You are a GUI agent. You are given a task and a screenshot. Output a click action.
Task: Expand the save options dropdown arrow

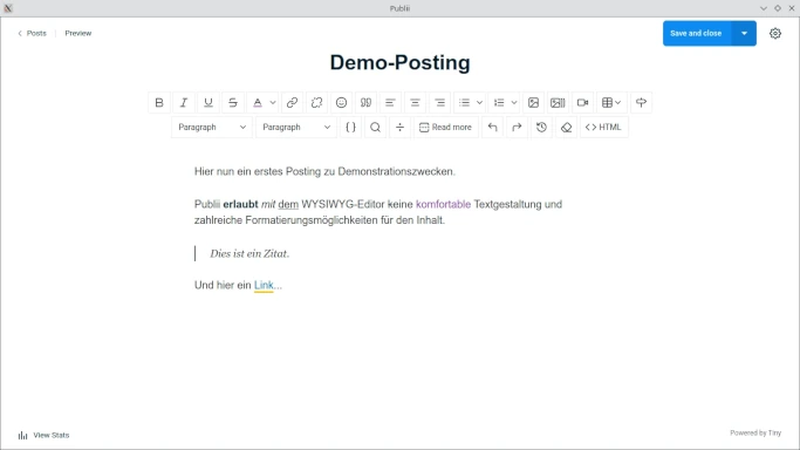click(744, 33)
